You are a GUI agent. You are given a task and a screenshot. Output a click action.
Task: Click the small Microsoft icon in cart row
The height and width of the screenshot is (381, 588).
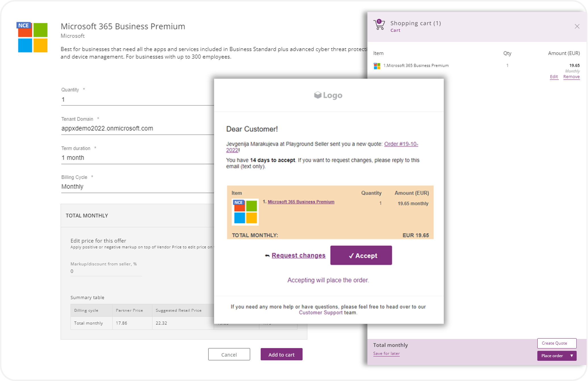click(377, 66)
